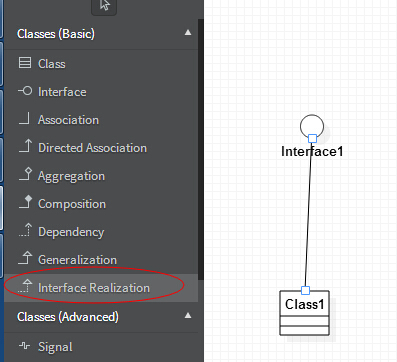Pick the Composition filled diamond icon
The image size is (397, 362).
pos(25,202)
